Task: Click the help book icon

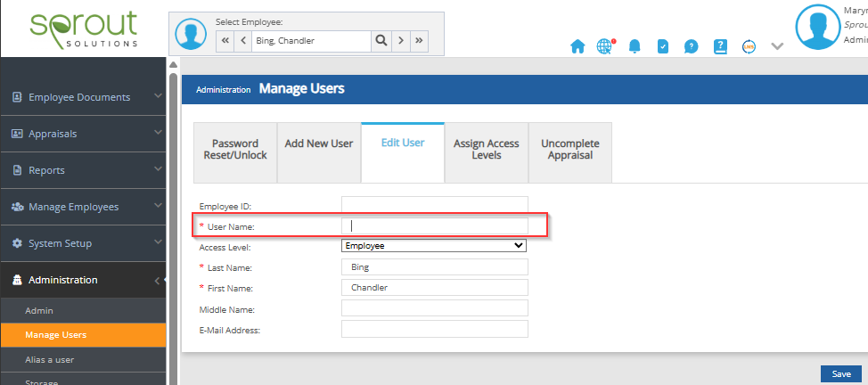Action: pos(720,46)
